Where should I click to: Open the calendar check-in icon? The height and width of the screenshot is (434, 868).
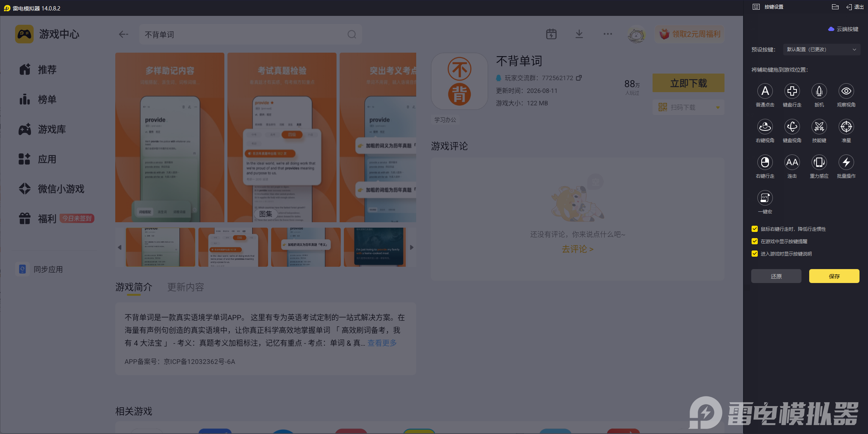551,34
